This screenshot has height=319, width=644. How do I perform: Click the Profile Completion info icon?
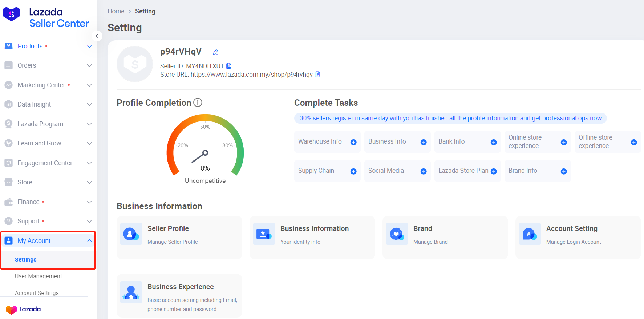tap(198, 103)
